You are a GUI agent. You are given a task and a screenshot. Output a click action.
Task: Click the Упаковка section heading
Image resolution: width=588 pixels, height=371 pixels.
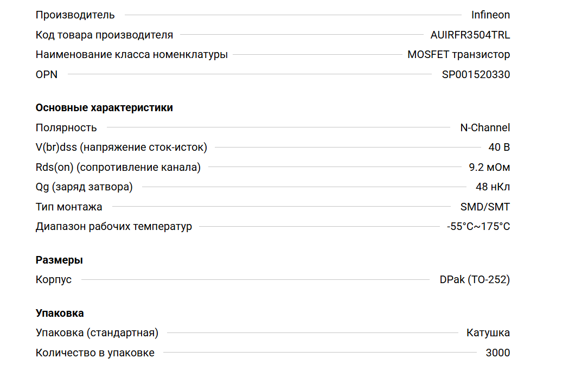[60, 313]
